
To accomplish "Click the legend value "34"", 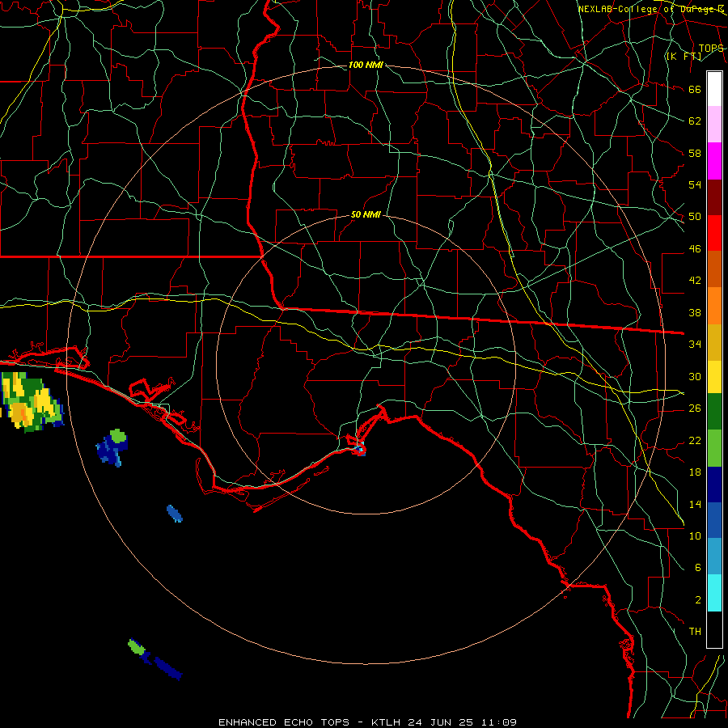I will [x=695, y=344].
